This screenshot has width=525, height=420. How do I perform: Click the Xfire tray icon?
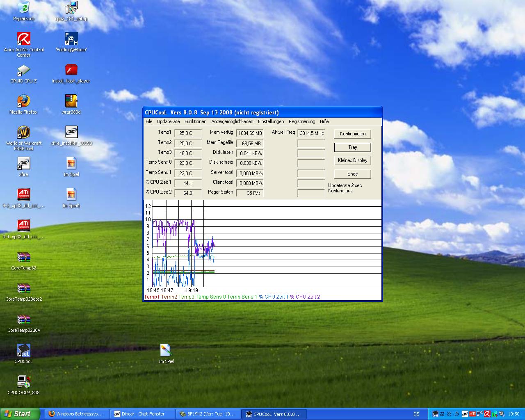click(x=465, y=414)
